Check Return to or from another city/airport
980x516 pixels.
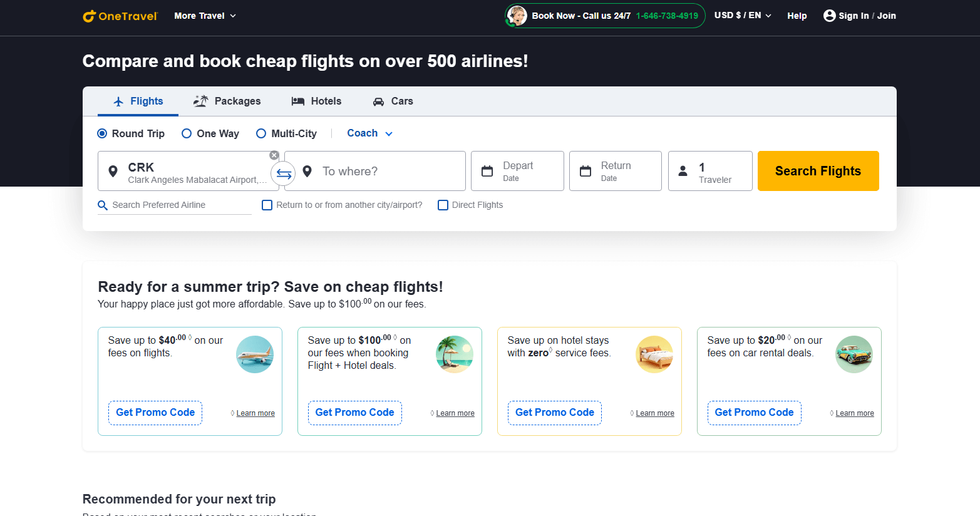267,205
